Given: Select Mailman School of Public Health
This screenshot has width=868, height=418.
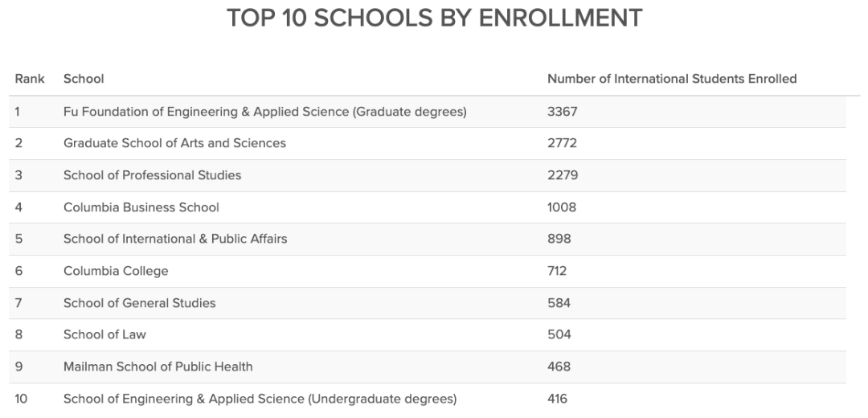Looking at the screenshot, I should click(158, 367).
